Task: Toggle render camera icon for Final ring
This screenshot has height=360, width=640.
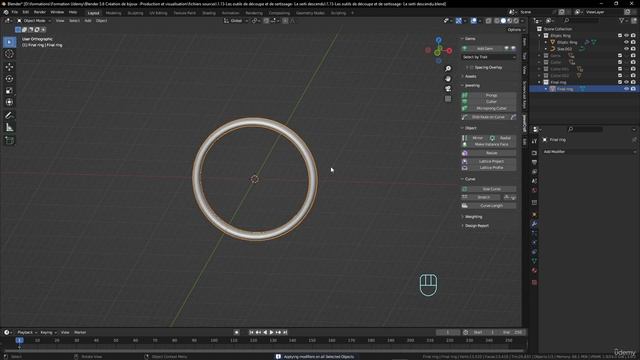Action: 633,89
